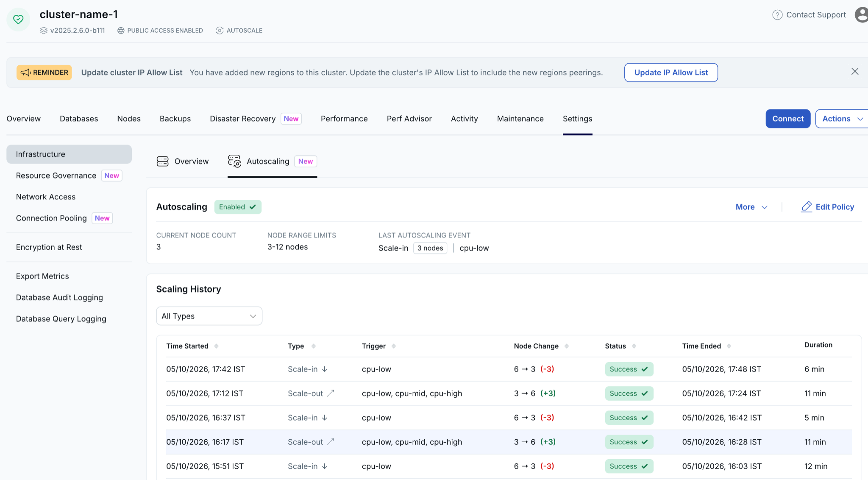868x480 pixels.
Task: Click the Success checkmark in the 15:51 row
Action: (x=645, y=466)
